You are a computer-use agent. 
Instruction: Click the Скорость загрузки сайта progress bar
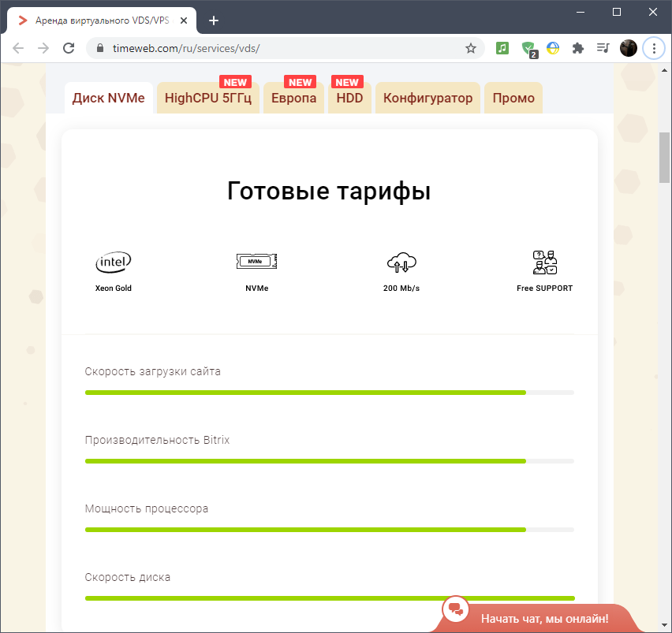(x=329, y=392)
